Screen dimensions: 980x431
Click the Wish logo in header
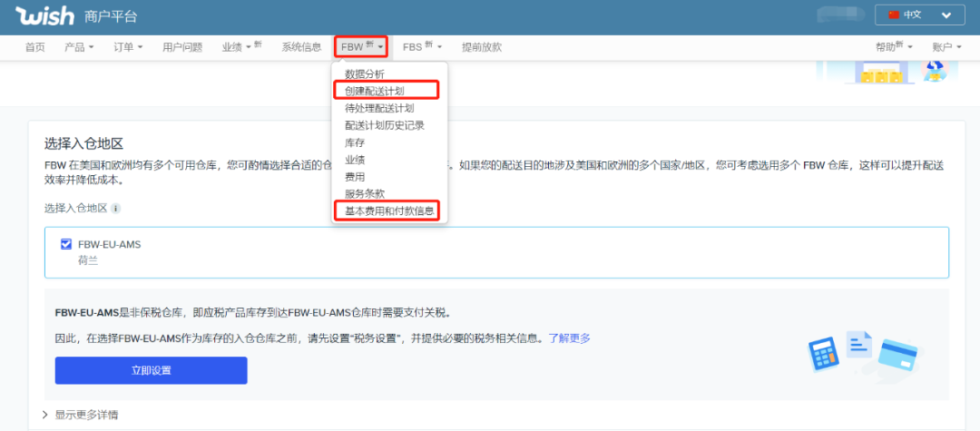point(45,16)
